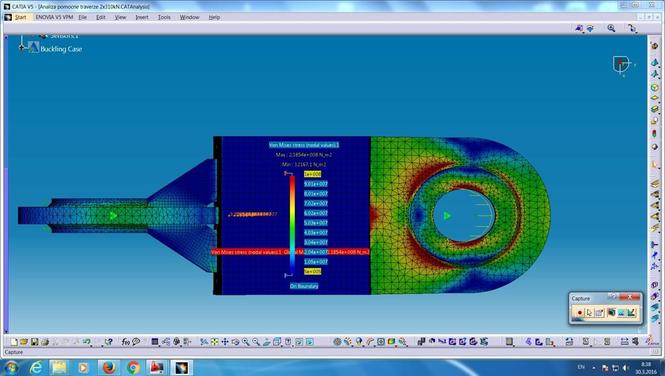Click the green arrow marker inside the hole
The width and height of the screenshot is (665, 376).
(447, 216)
